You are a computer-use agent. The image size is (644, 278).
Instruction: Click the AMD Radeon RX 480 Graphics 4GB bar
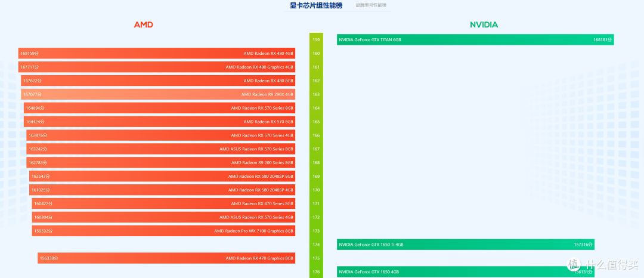click(157, 67)
